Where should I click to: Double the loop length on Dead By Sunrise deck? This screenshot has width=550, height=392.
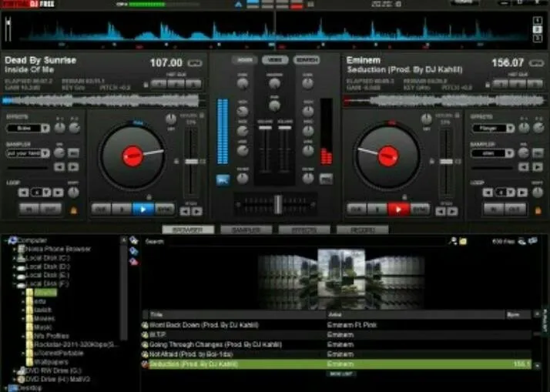click(x=59, y=193)
